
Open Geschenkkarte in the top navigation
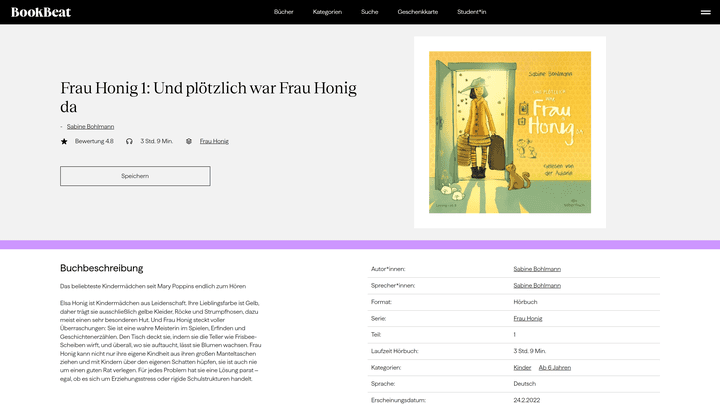(x=417, y=12)
